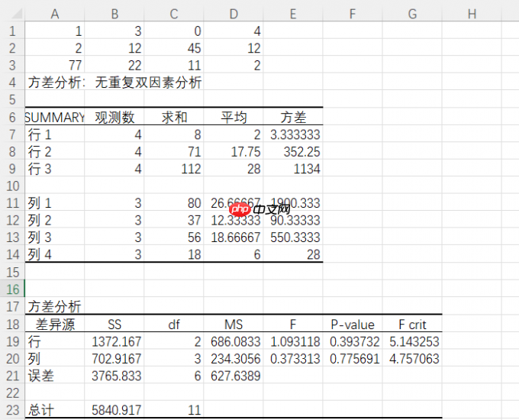Click cell with value 702.9167
The image size is (519, 420).
(x=114, y=359)
